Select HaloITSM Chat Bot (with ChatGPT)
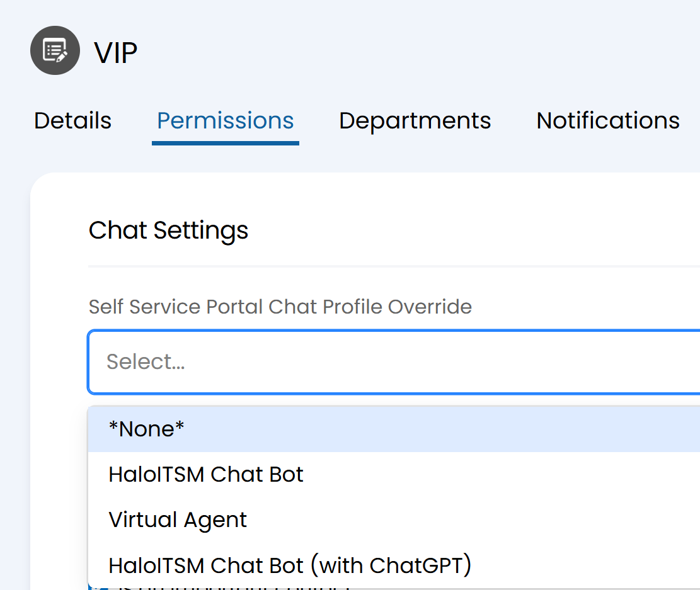 point(290,565)
